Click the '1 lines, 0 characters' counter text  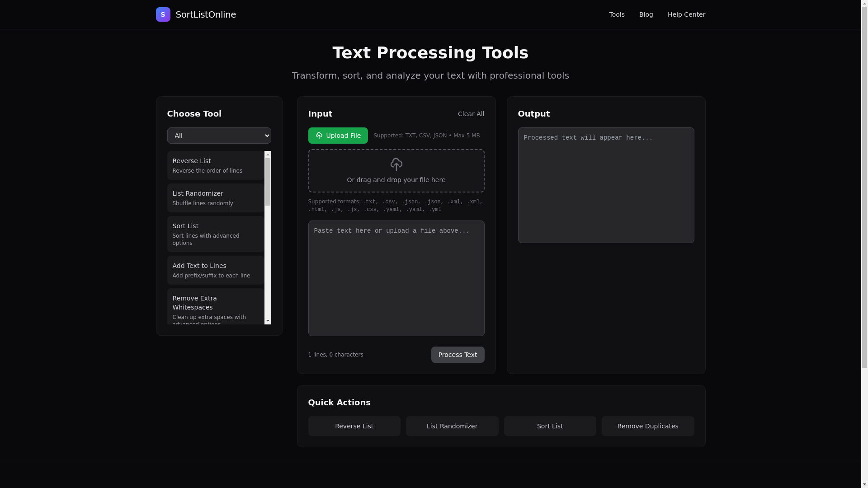click(x=335, y=355)
